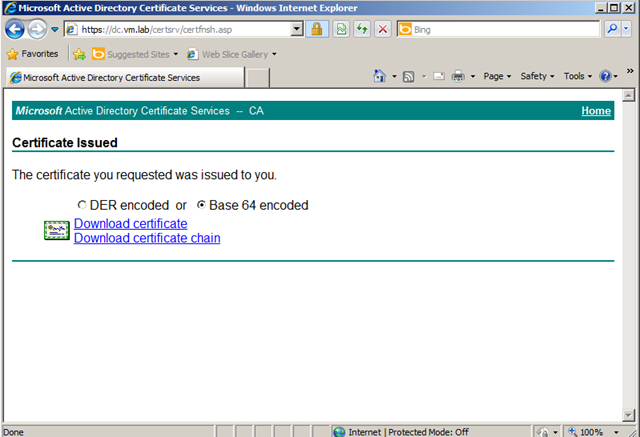Viewport: 640px width, 437px height.
Task: Open the Safety menu
Action: point(537,76)
